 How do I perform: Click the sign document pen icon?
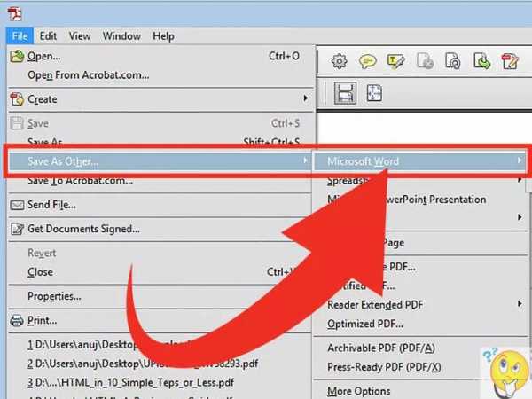pos(510,61)
